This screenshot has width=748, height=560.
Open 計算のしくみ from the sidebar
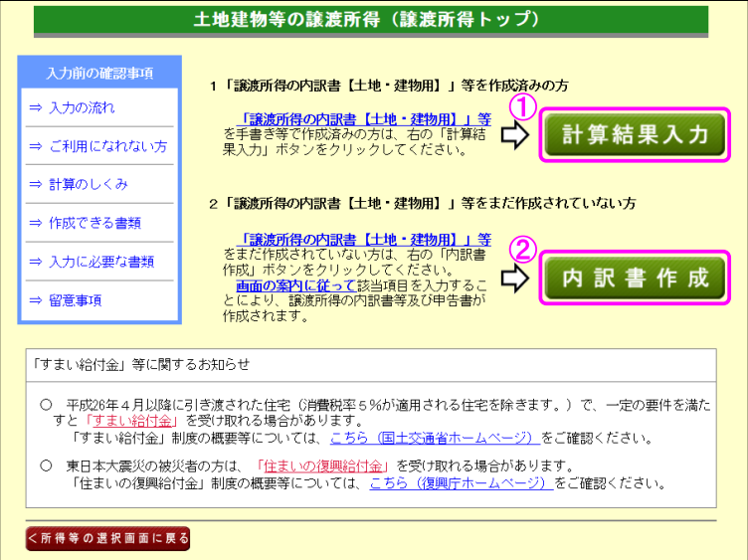[88, 185]
